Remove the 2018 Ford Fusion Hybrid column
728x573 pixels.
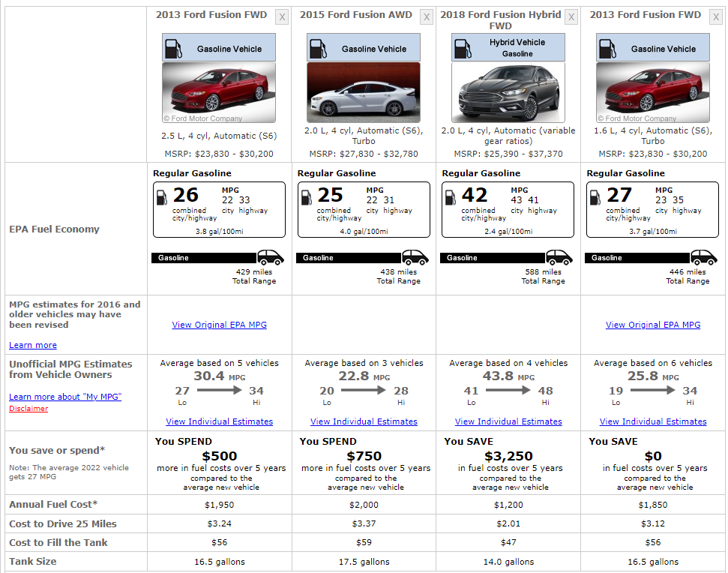[x=571, y=17]
